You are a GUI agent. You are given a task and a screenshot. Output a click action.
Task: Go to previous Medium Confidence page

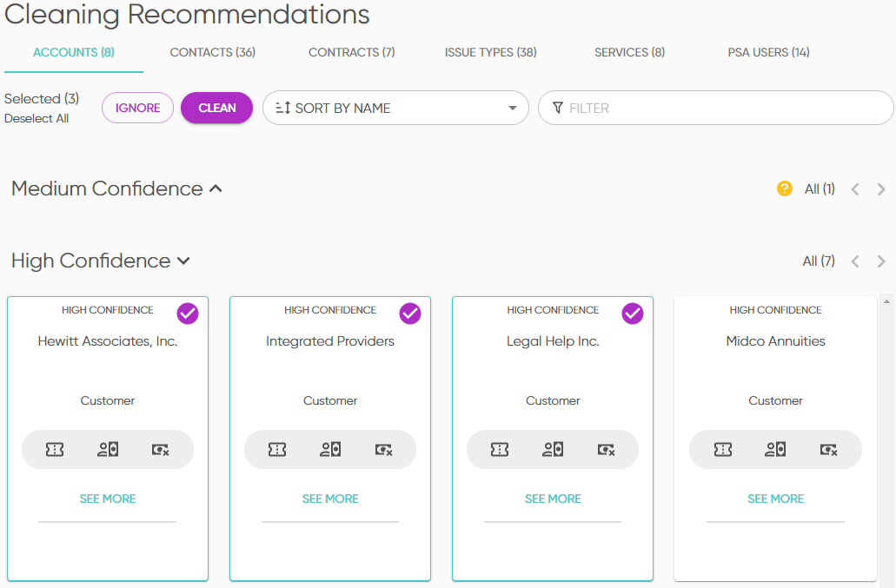tap(855, 189)
